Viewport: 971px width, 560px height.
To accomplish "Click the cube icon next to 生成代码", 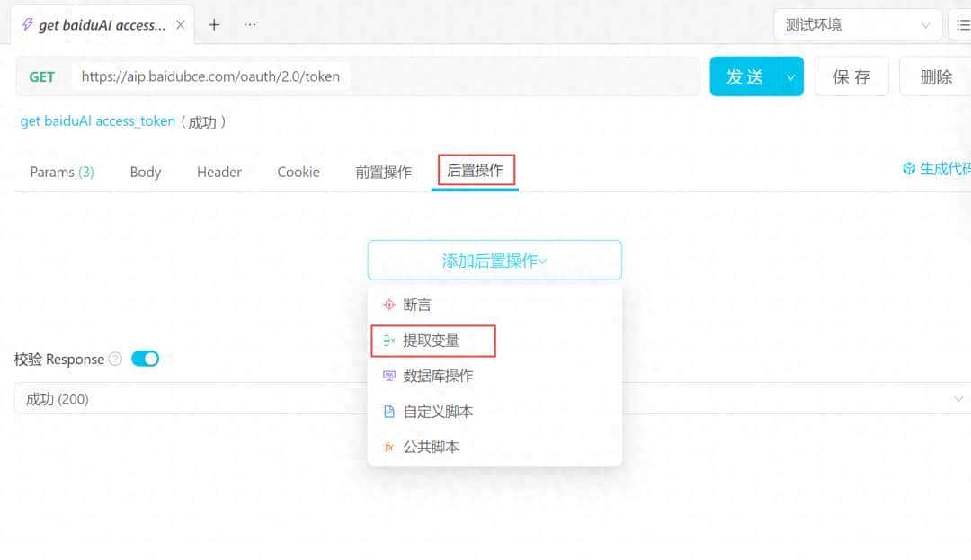I will (x=908, y=168).
